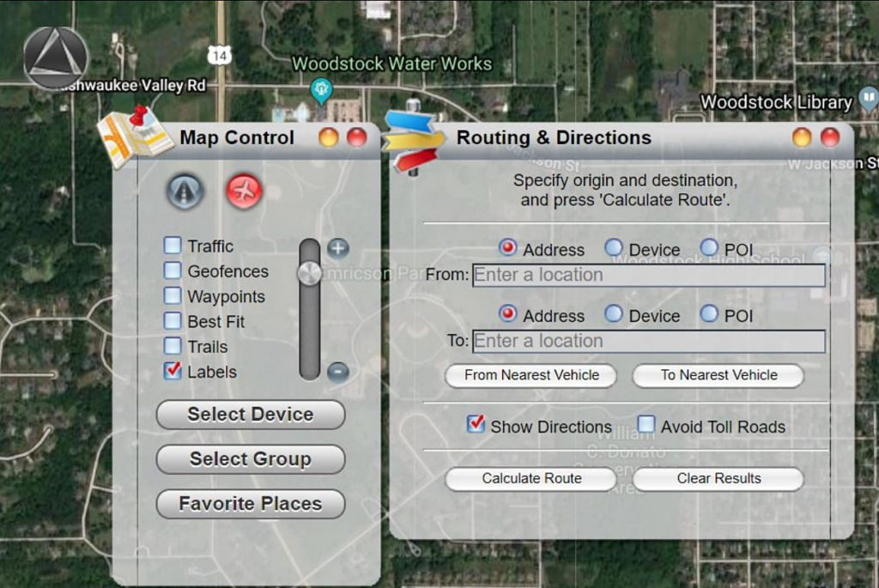This screenshot has width=879, height=588.
Task: Enable the Best Fit checkbox
Action: pyautogui.click(x=173, y=321)
